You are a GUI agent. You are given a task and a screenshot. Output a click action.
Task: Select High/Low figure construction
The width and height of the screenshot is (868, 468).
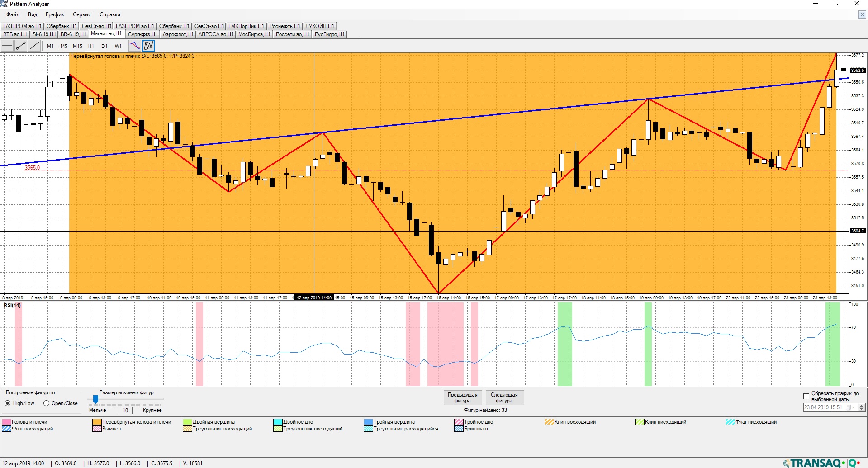pyautogui.click(x=19, y=403)
